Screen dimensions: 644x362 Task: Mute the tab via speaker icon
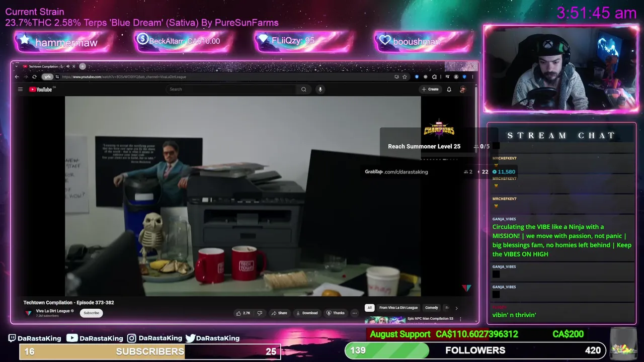[x=68, y=66]
